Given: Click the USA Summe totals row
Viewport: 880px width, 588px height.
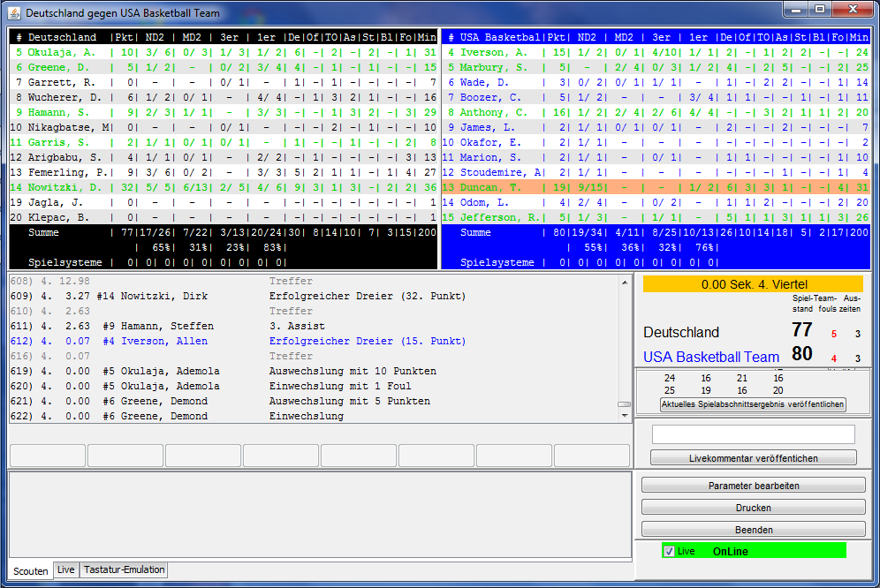Looking at the screenshot, I should point(656,232).
